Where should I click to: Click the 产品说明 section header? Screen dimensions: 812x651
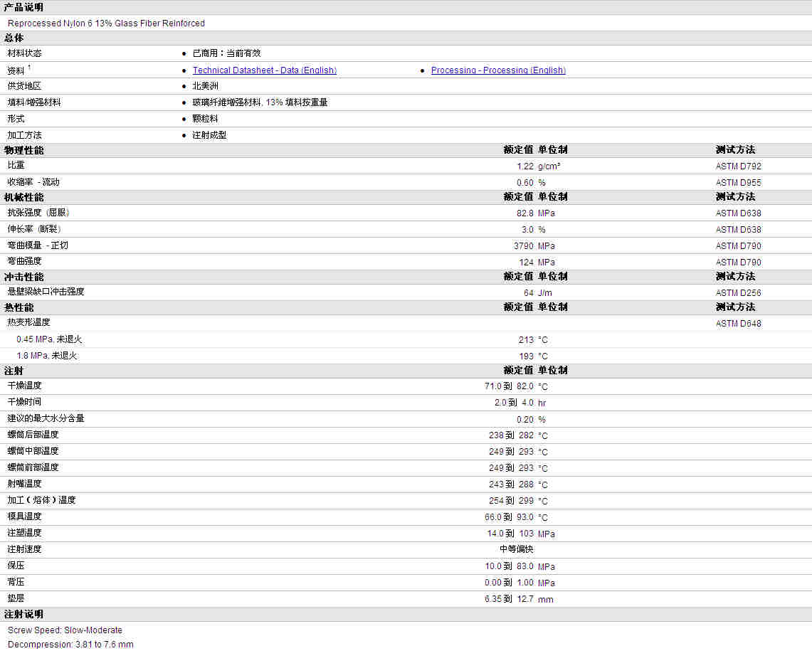click(23, 7)
